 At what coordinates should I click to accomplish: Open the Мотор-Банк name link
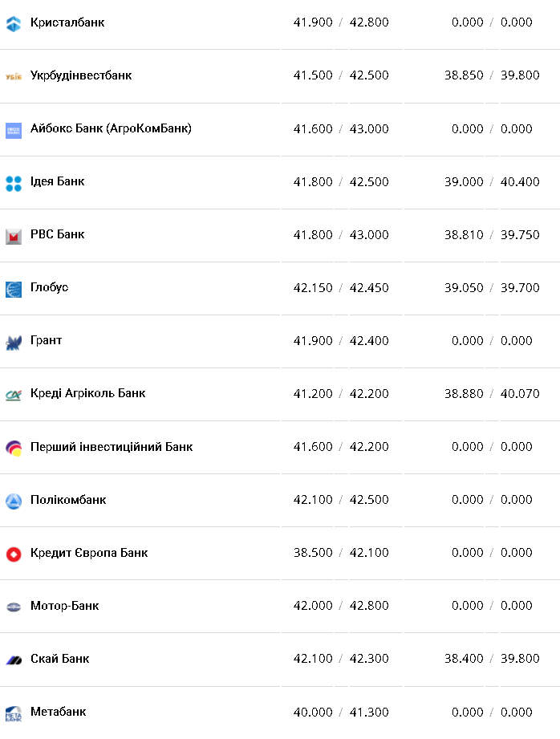tap(64, 605)
